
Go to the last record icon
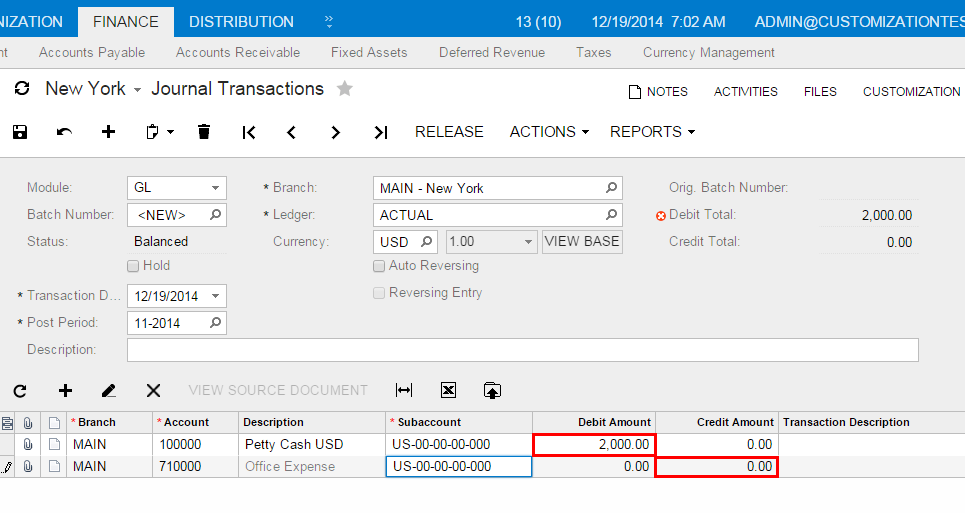pyautogui.click(x=380, y=132)
